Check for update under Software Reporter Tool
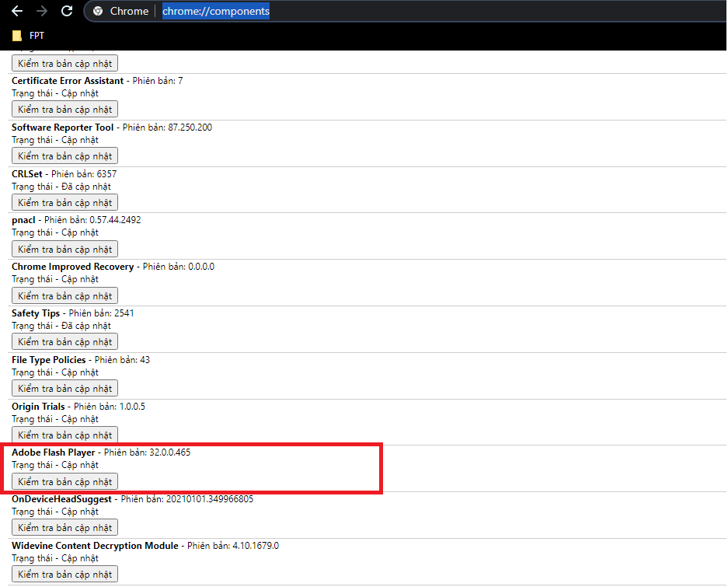 coord(64,155)
